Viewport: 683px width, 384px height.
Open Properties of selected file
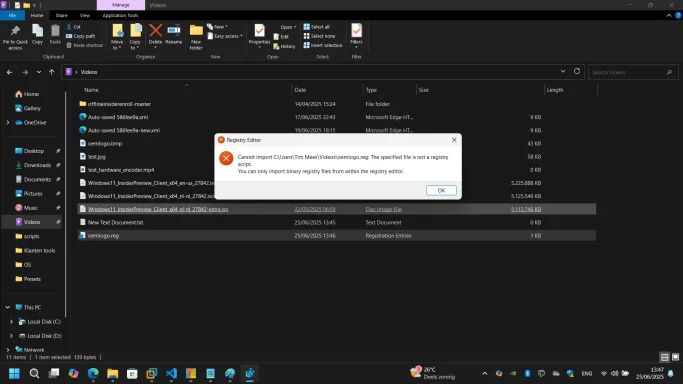click(259, 35)
